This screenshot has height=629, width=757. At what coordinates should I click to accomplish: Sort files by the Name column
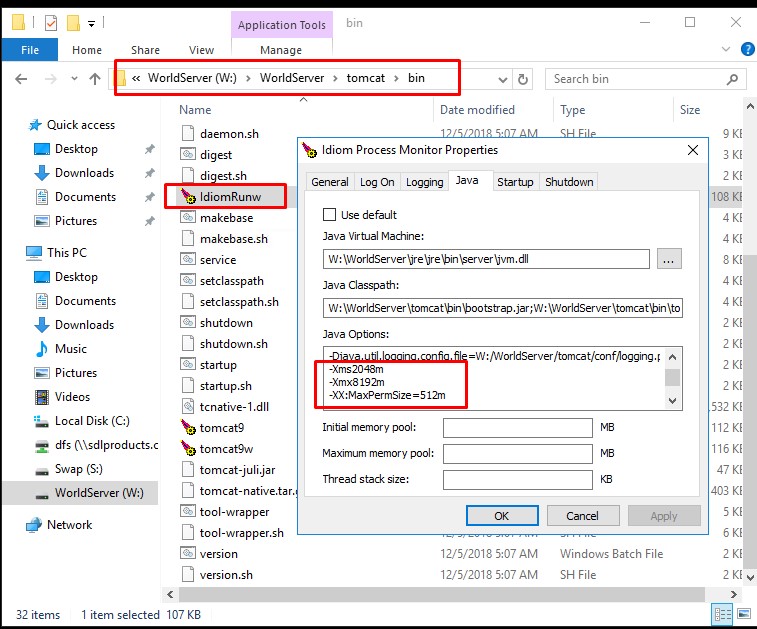(x=195, y=110)
